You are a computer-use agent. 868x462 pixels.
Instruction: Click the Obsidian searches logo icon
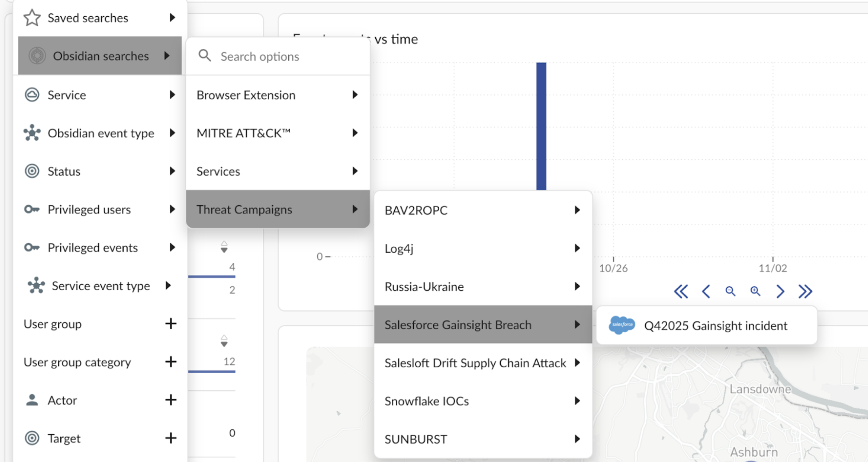(x=37, y=56)
